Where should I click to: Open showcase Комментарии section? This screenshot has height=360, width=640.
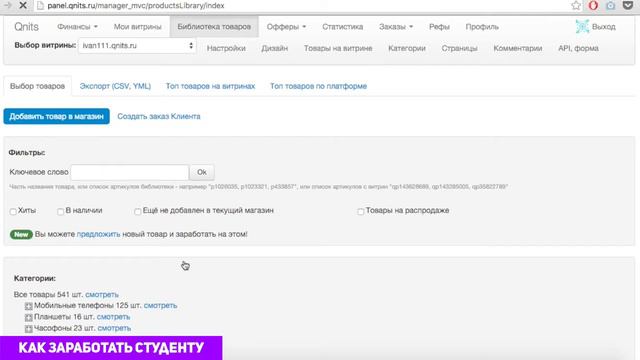(518, 48)
